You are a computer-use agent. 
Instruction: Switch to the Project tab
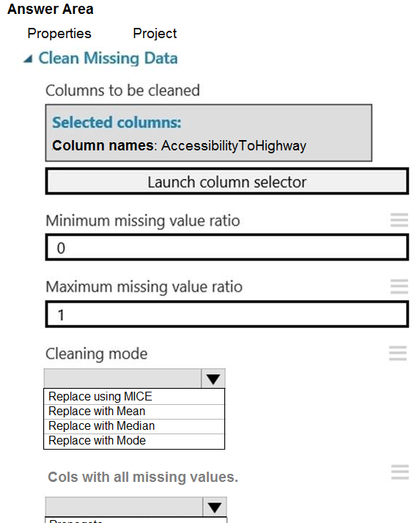click(155, 33)
